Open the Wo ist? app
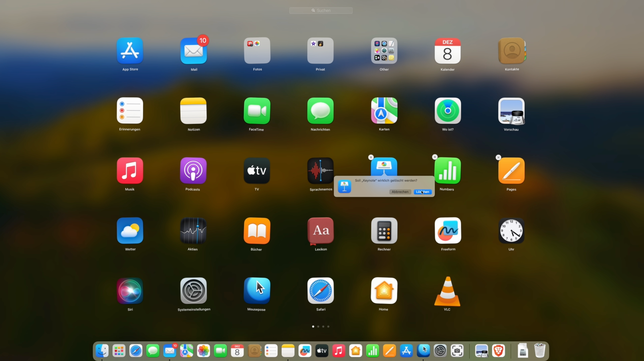This screenshot has width=644, height=361. 448,111
